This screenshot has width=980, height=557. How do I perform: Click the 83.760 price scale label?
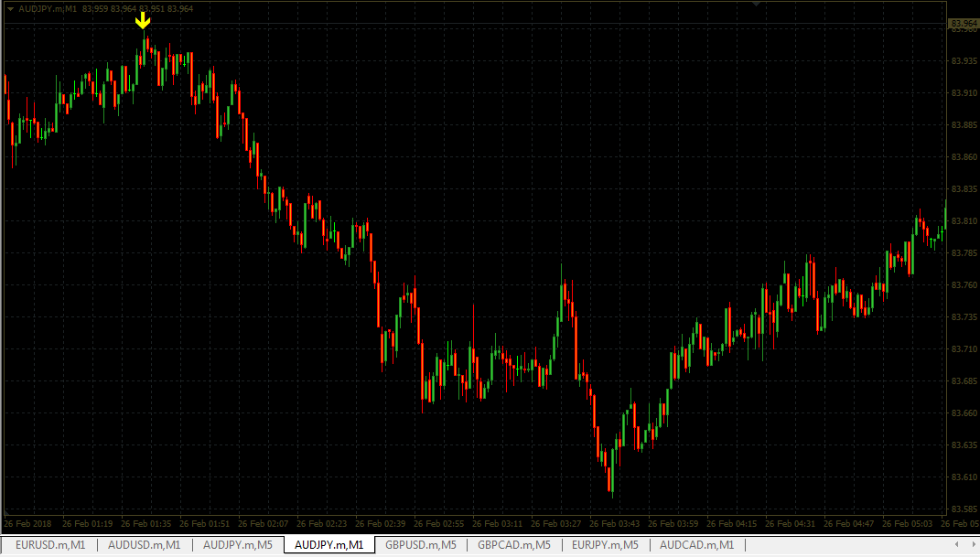[x=964, y=285]
